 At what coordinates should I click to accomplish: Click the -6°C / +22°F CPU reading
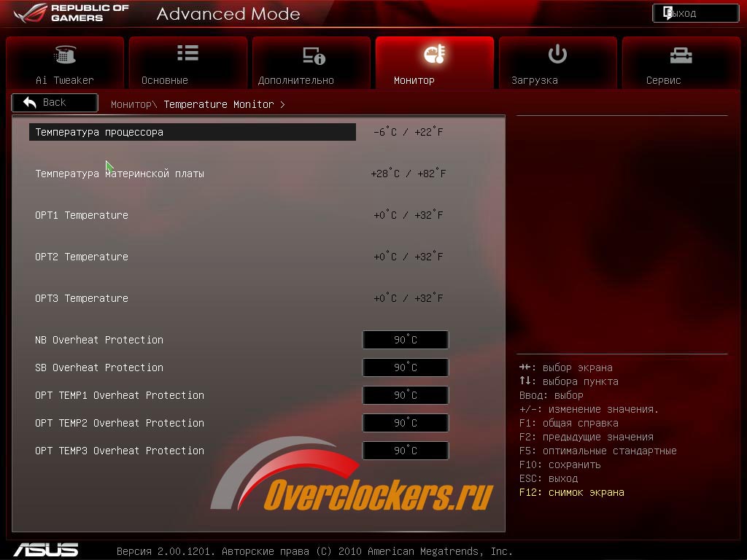pyautogui.click(x=409, y=131)
